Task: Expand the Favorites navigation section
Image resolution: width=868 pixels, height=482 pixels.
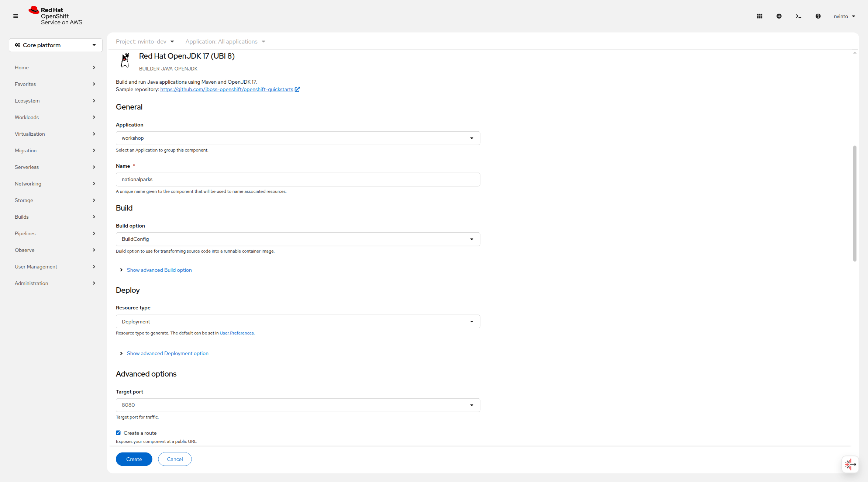Action: (55, 84)
